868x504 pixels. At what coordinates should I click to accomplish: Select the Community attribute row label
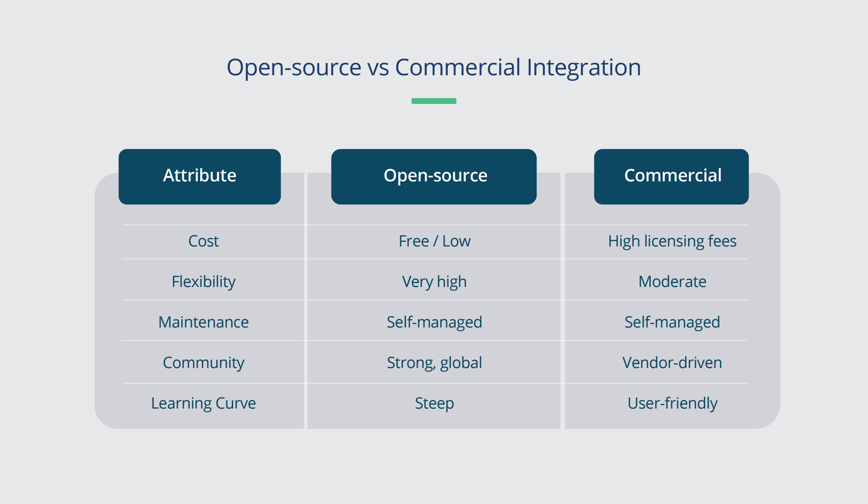tap(203, 363)
